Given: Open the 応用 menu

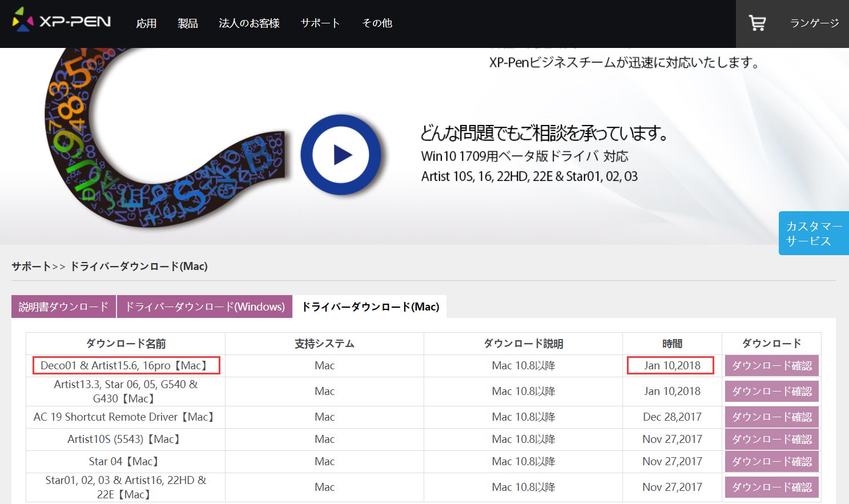Looking at the screenshot, I should coord(146,23).
